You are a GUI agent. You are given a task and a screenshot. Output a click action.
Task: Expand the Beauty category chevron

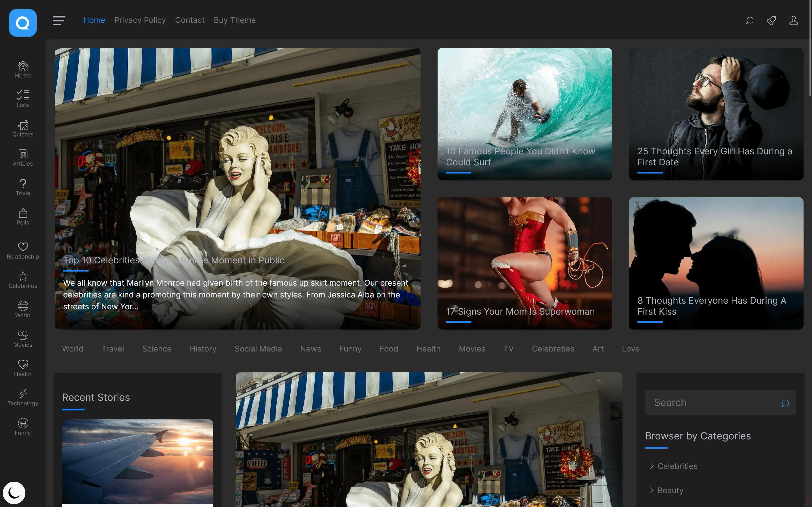pos(652,490)
